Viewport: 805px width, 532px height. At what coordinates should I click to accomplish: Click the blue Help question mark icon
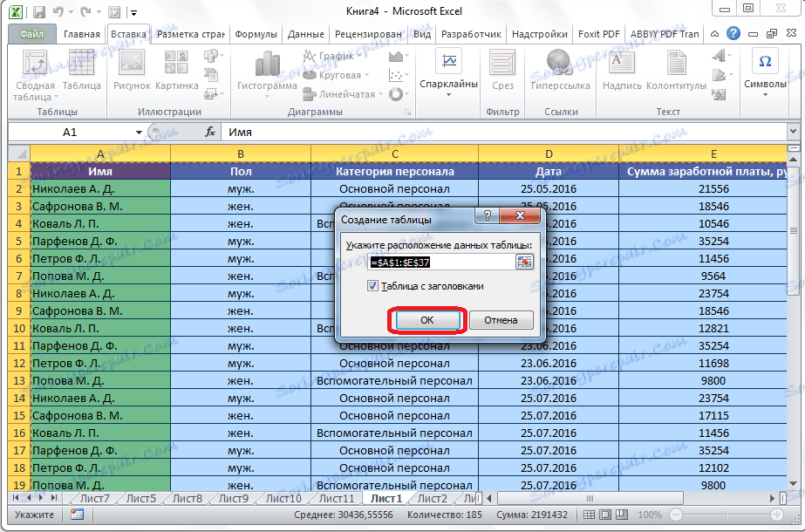733,34
